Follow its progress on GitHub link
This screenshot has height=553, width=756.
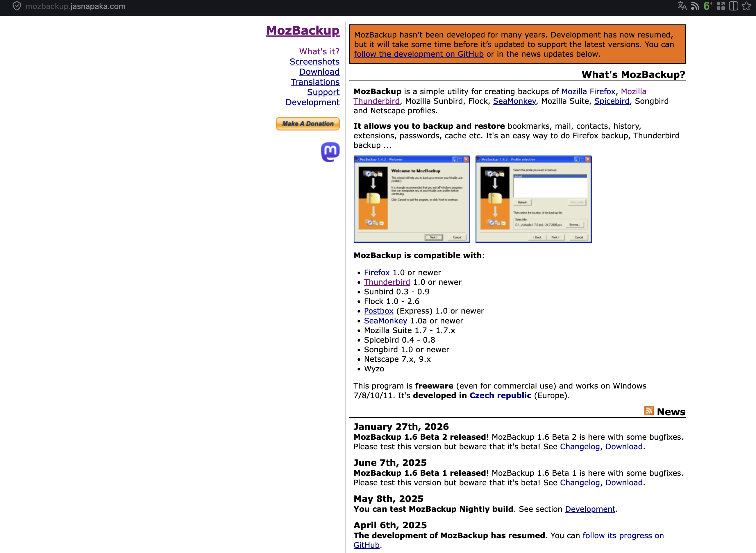pos(623,536)
